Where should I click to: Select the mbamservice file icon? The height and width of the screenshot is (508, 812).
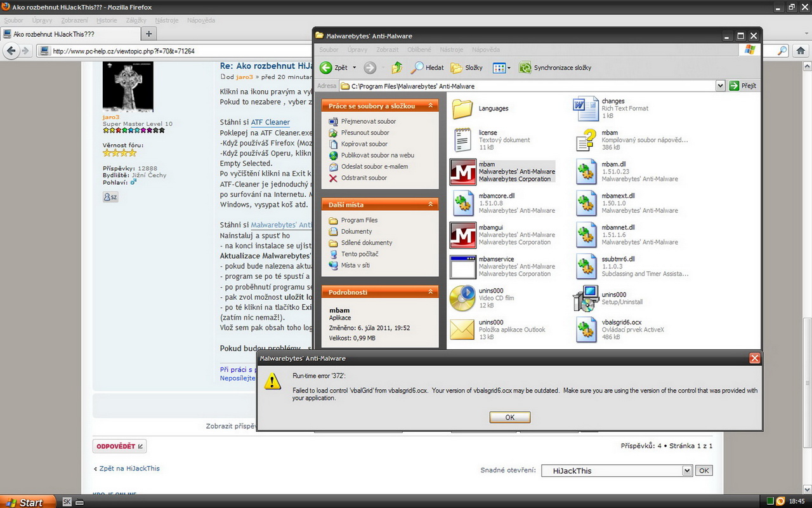(x=462, y=267)
